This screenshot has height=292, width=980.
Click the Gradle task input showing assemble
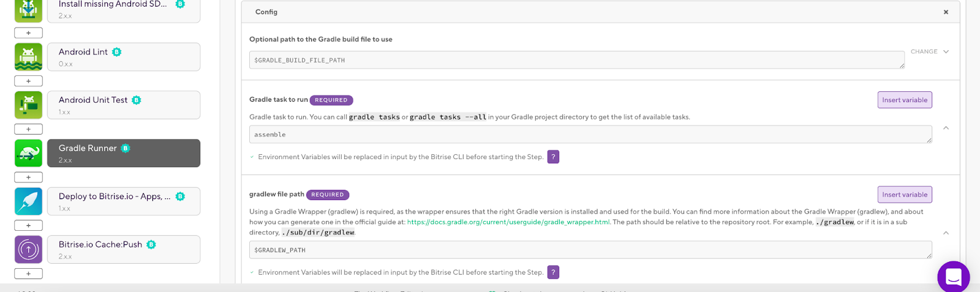(x=590, y=135)
